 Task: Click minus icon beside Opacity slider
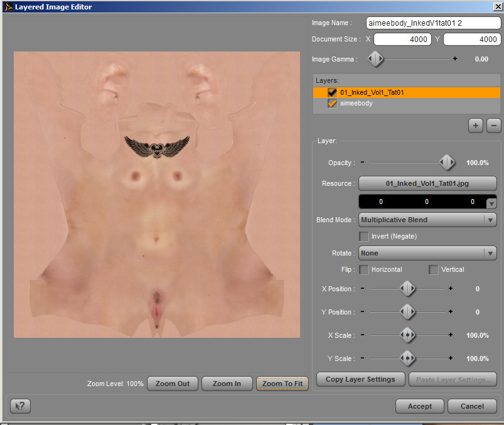(x=362, y=163)
